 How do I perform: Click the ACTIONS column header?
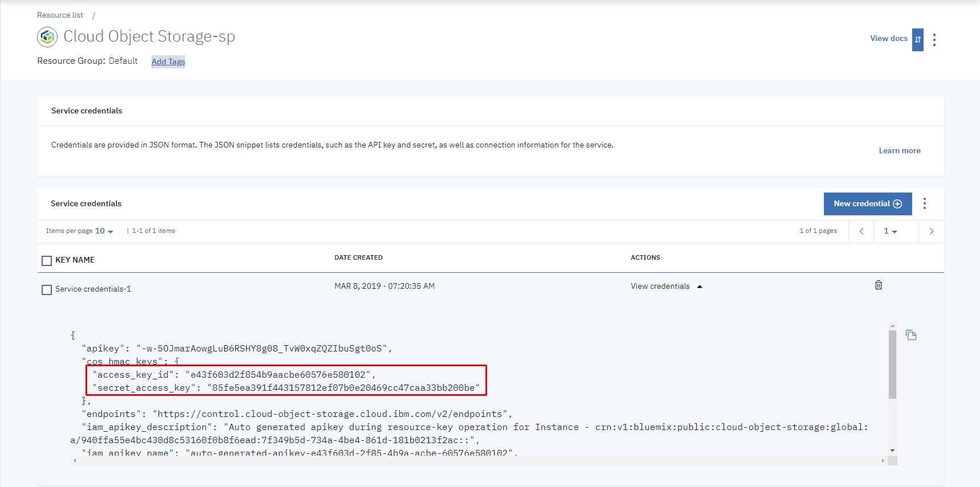[646, 257]
